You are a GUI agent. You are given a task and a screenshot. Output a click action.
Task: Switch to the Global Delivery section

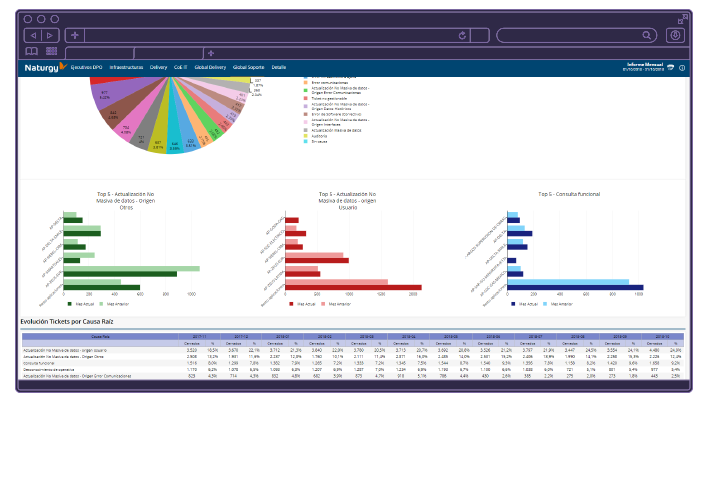tap(210, 67)
